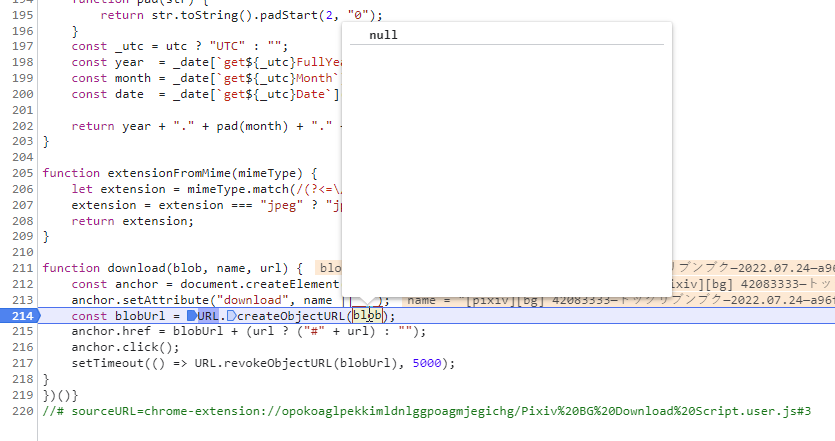The height and width of the screenshot is (441, 835).
Task: Select the "jpeg" string on line 207
Action: [282, 205]
